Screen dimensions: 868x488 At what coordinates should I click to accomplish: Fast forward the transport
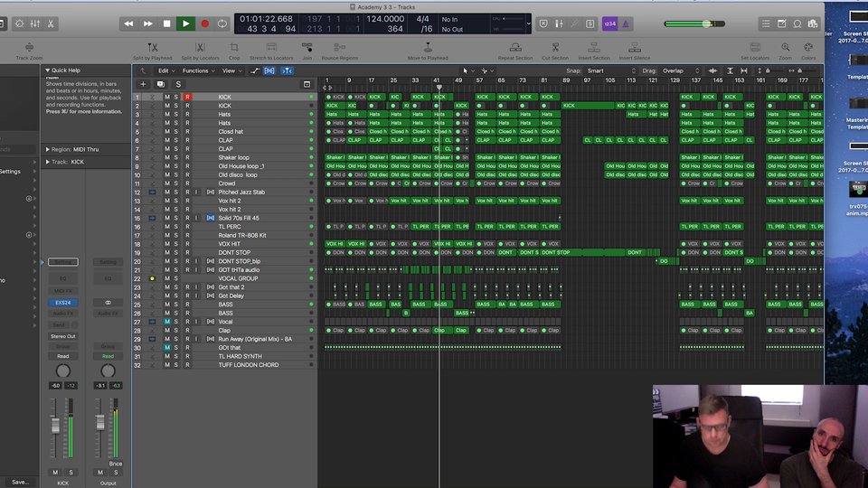(x=147, y=23)
